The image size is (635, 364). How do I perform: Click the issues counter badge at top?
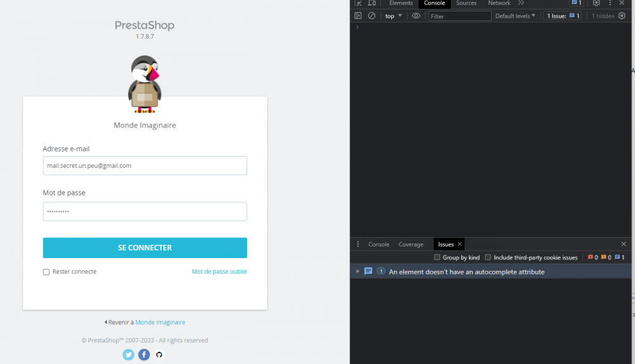(x=577, y=3)
